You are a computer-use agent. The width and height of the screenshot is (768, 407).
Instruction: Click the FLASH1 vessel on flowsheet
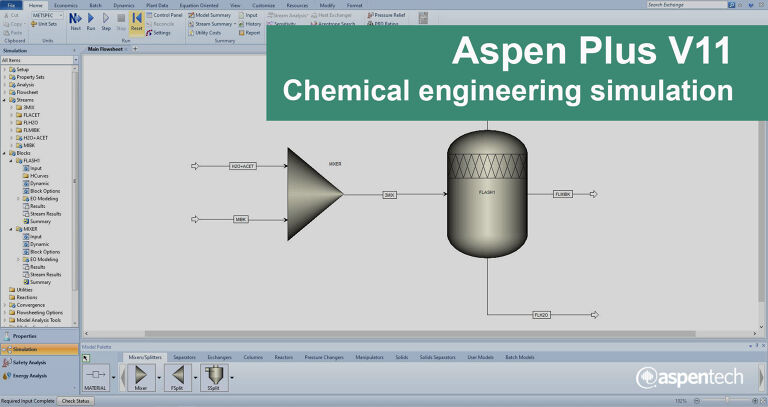[x=487, y=193]
